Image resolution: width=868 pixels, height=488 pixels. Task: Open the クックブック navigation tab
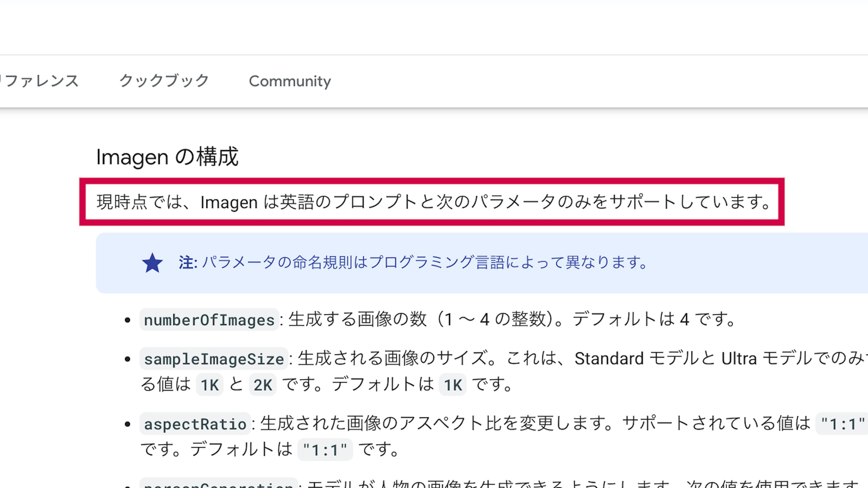pos(164,81)
